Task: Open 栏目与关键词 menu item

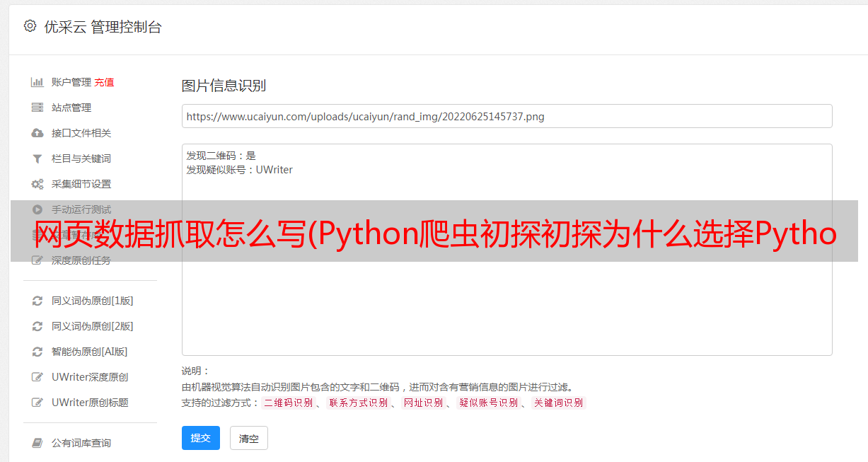Action: pos(81,158)
